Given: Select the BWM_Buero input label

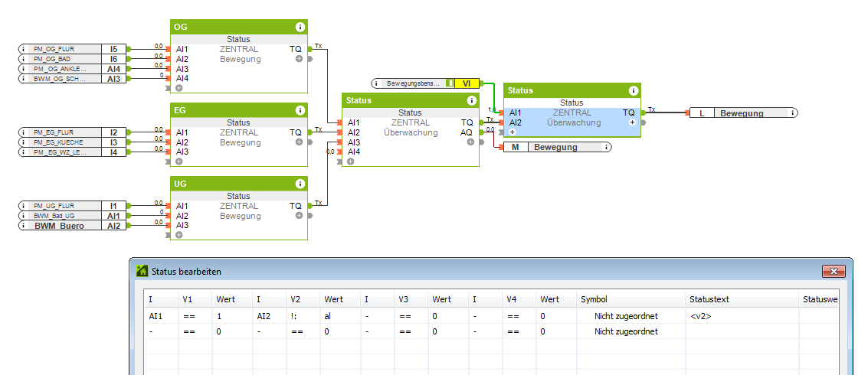Looking at the screenshot, I should [x=60, y=226].
